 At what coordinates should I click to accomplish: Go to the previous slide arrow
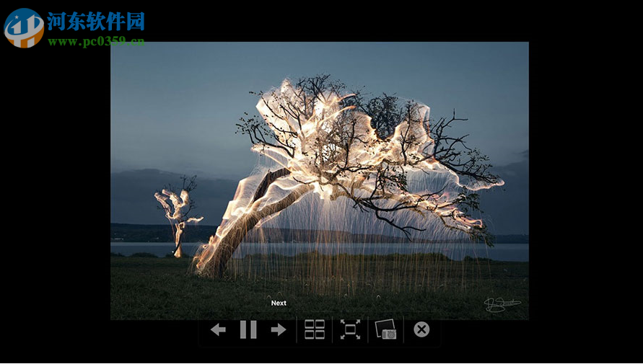point(218,329)
